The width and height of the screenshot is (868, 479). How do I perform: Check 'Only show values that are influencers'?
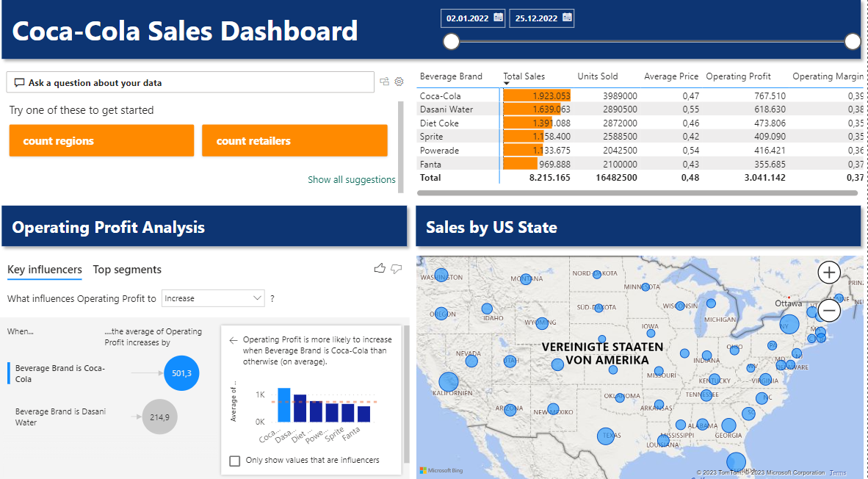pyautogui.click(x=235, y=461)
